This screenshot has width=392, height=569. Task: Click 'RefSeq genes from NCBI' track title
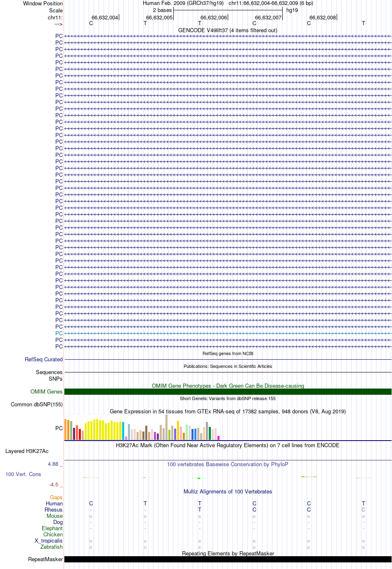coord(228,353)
